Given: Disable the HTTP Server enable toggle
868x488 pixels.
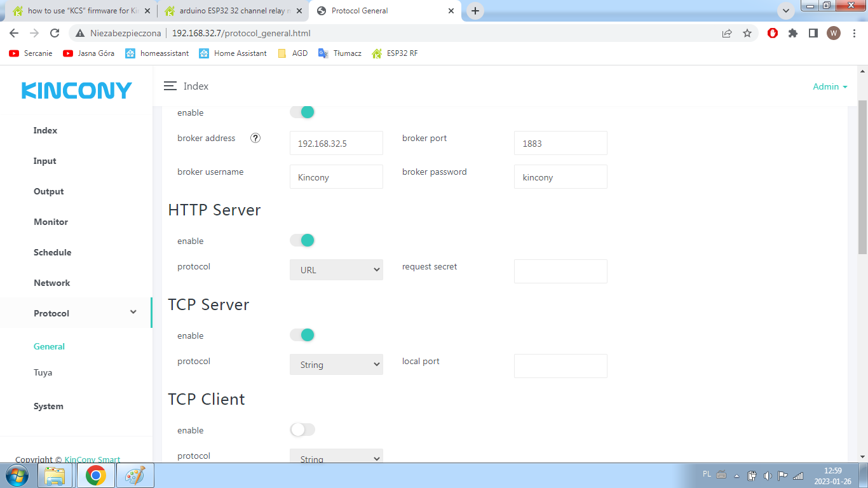Looking at the screenshot, I should pyautogui.click(x=302, y=240).
